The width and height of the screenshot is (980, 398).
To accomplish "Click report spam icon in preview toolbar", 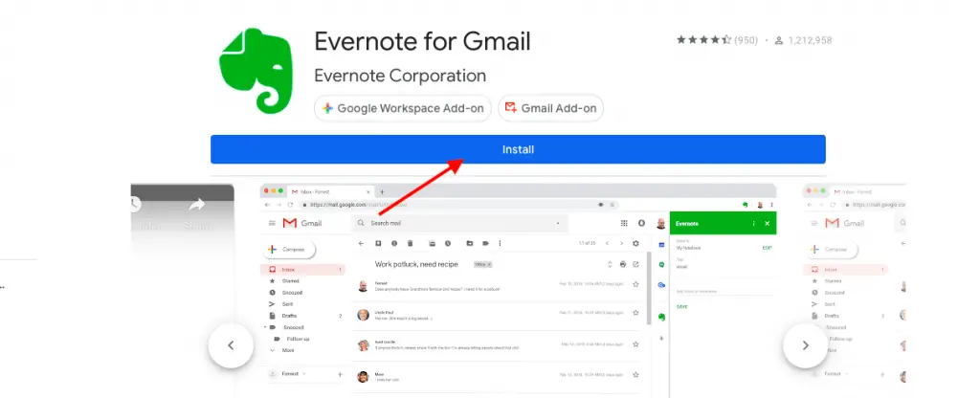I will point(393,244).
